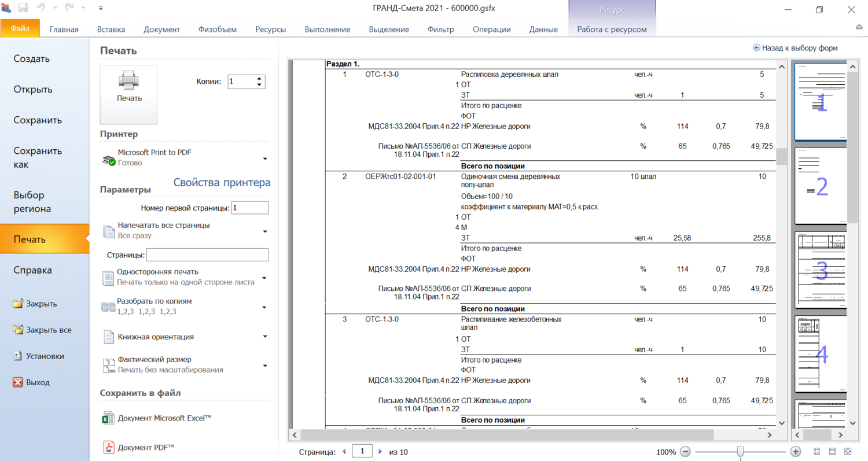The height and width of the screenshot is (461, 868).
Task: Select page 4 thumbnail in preview strip
Action: 821,355
